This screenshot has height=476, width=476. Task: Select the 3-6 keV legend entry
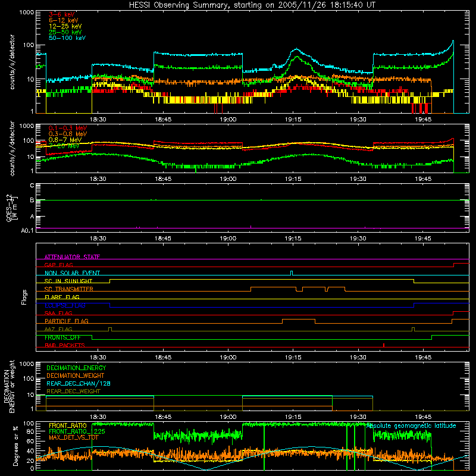[x=62, y=14]
